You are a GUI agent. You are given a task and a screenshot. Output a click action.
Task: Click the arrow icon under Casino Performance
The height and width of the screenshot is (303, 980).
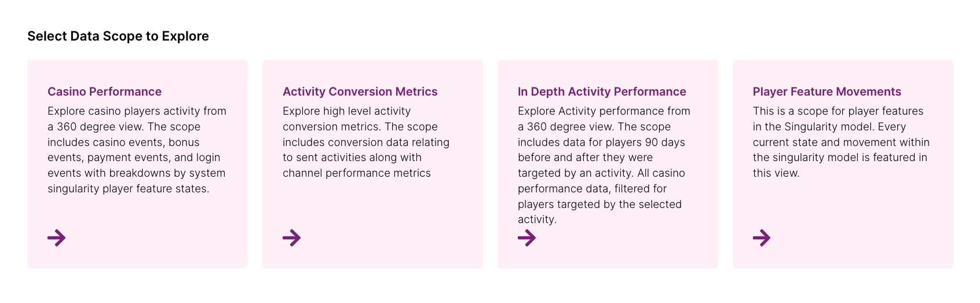(x=57, y=238)
